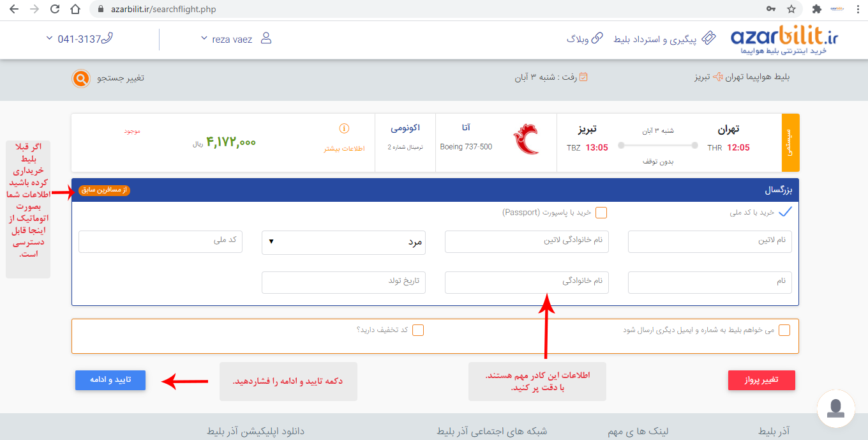Viewport: 868px width, 440px height.
Task: Open the Chrome extensions puzzle icon
Action: [816, 10]
